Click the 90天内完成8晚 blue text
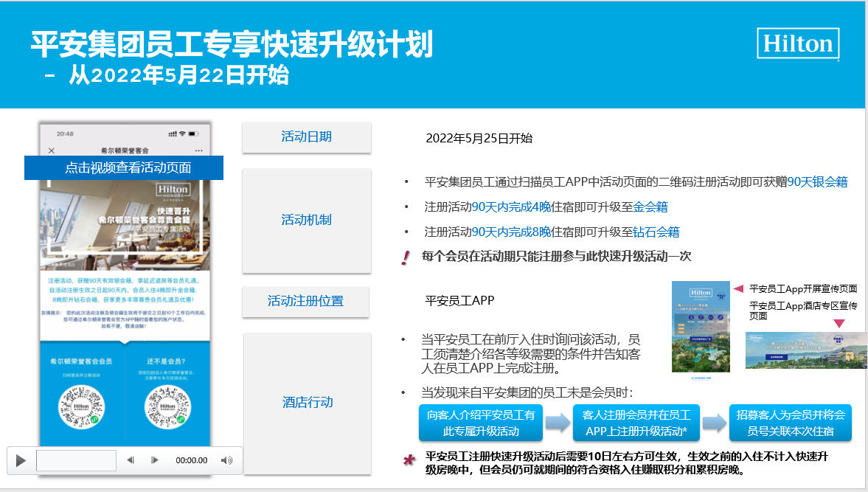Screen dimensions: 868x492 click(x=511, y=232)
